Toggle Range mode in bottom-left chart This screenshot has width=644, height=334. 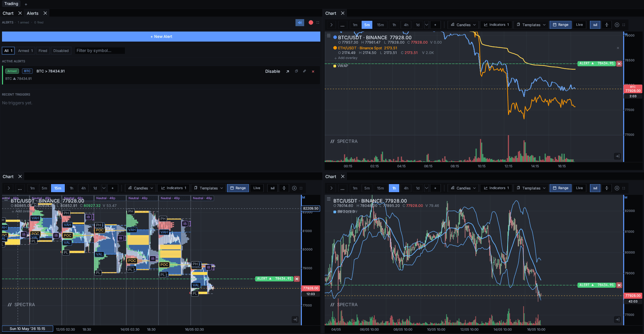pos(238,188)
